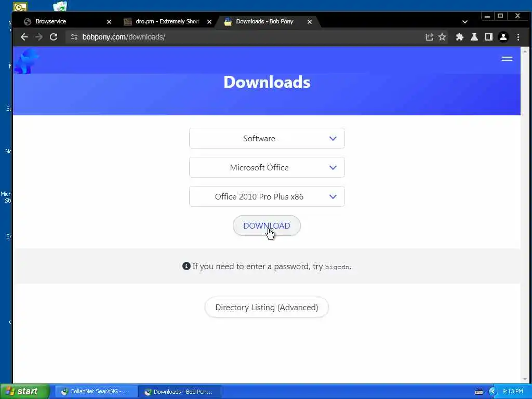Viewport: 532px width, 399px height.
Task: Select Downloads - Bob Pony taskbar button
Action: [x=180, y=392]
